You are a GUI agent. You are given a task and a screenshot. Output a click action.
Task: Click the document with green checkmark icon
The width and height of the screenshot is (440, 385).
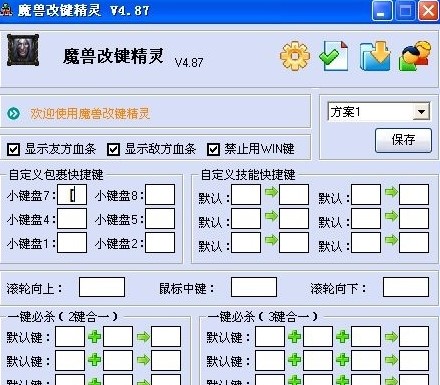coord(334,56)
